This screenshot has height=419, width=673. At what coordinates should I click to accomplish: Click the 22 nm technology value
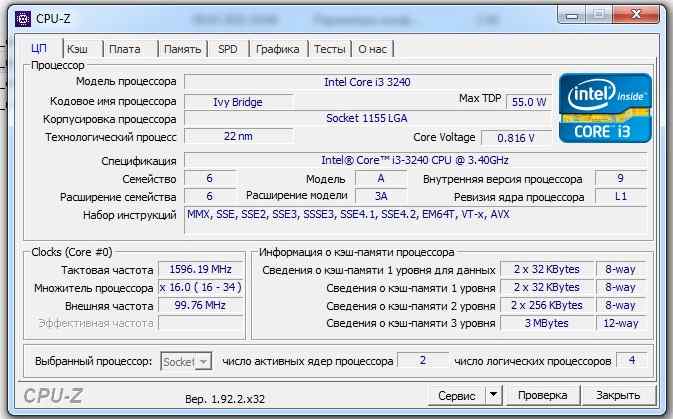tap(239, 137)
